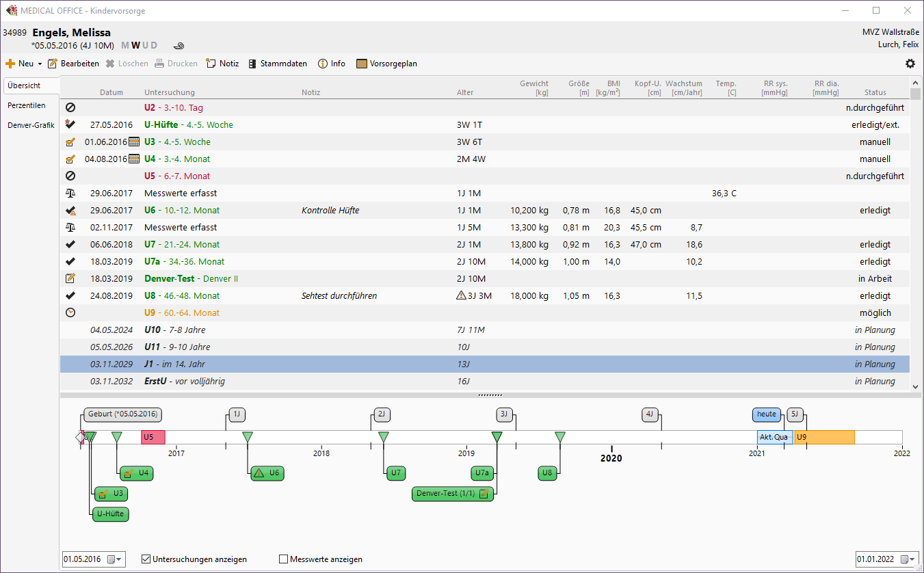924x573 pixels.
Task: Open the end date 01.01.2022 calendar dropdown
Action: pos(907,559)
